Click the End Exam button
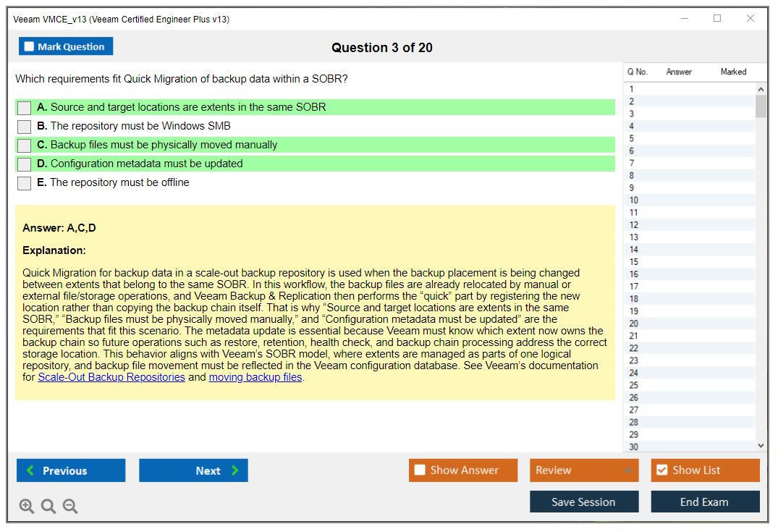The height and width of the screenshot is (532, 778). pos(705,502)
